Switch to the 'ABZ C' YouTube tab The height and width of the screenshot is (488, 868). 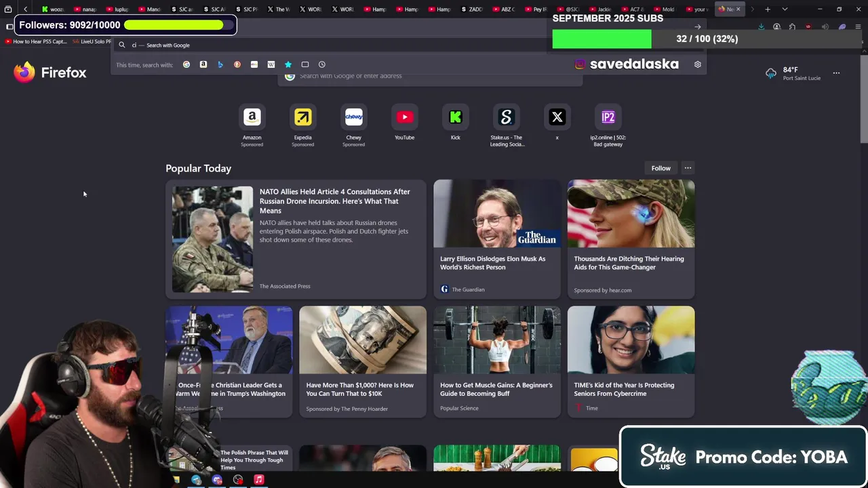(504, 9)
